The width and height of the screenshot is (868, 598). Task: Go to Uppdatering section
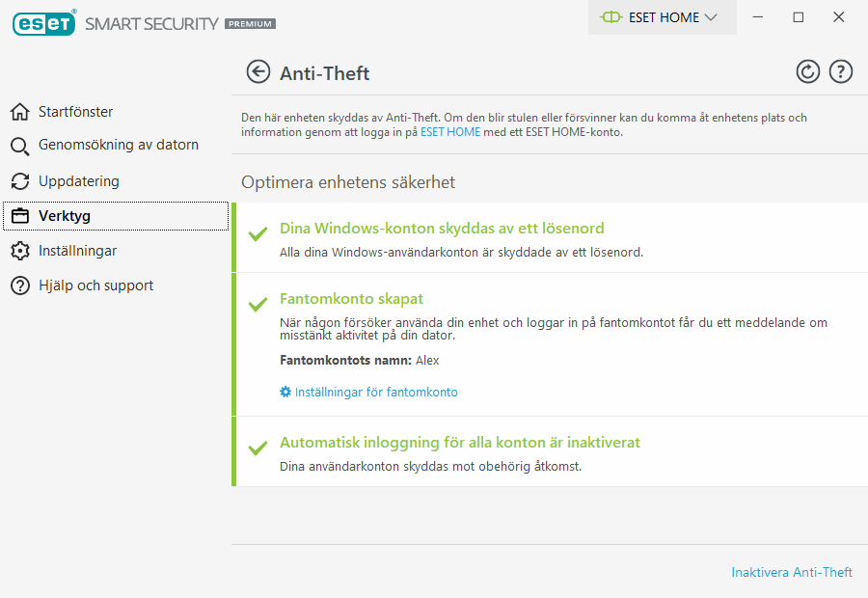tap(79, 181)
